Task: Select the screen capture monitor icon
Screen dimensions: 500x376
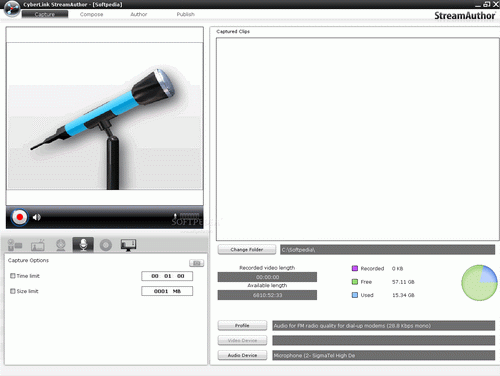Action: (x=128, y=245)
